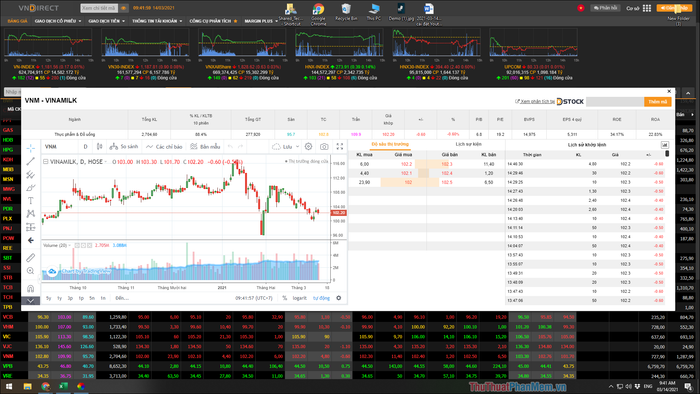Image resolution: width=700 pixels, height=394 pixels.
Task: Click the Thêm mã button
Action: (x=658, y=102)
